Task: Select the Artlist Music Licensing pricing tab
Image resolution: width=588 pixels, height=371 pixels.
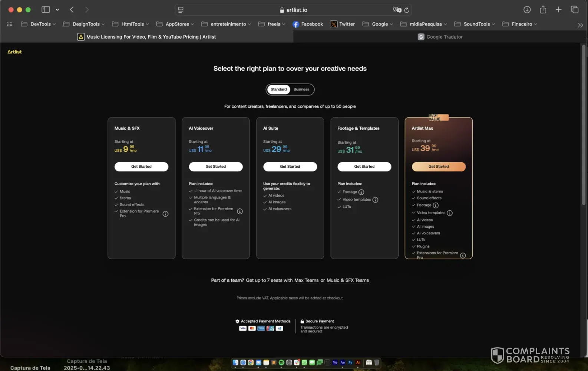Action: tap(147, 37)
